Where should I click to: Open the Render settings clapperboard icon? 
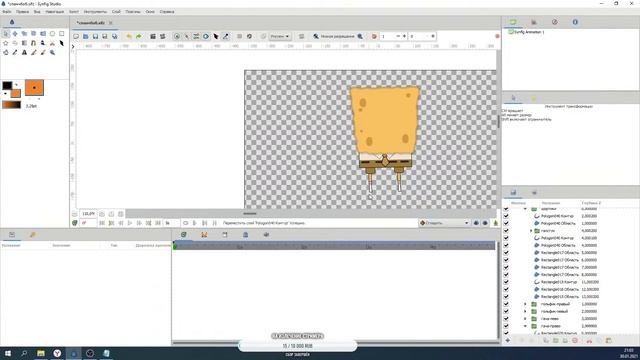tap(153, 36)
